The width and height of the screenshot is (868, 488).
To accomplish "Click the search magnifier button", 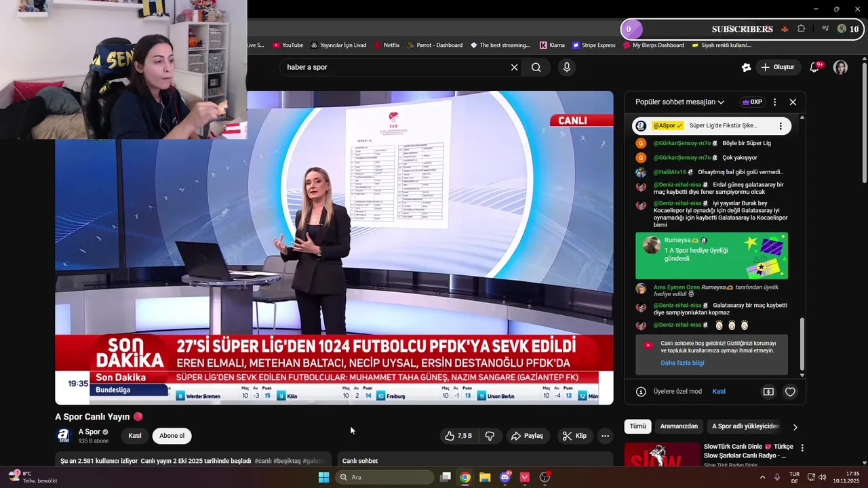I will click(536, 67).
